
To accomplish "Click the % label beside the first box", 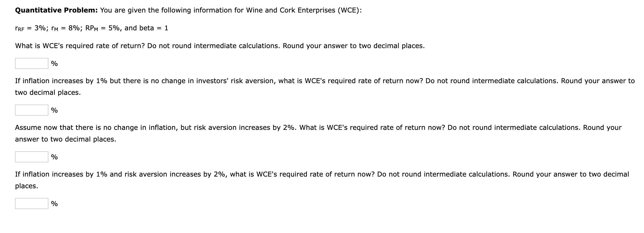I will [54, 64].
